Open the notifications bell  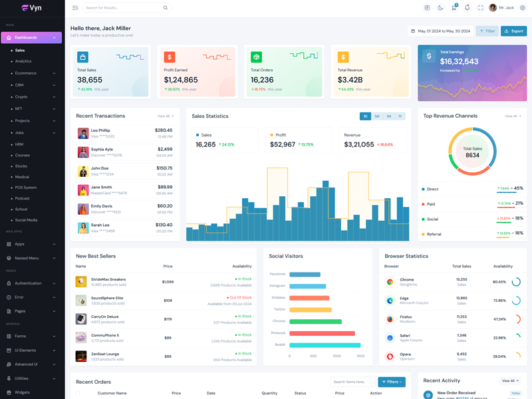(x=467, y=8)
